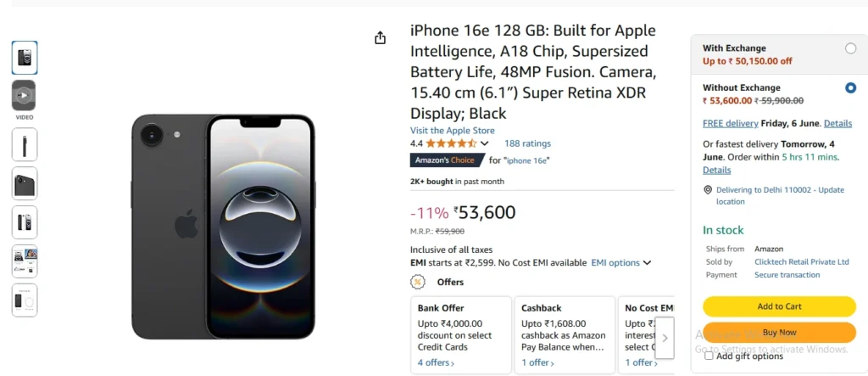Image resolution: width=868 pixels, height=376 pixels.
Task: Click the percent Offers badge icon
Action: click(417, 283)
